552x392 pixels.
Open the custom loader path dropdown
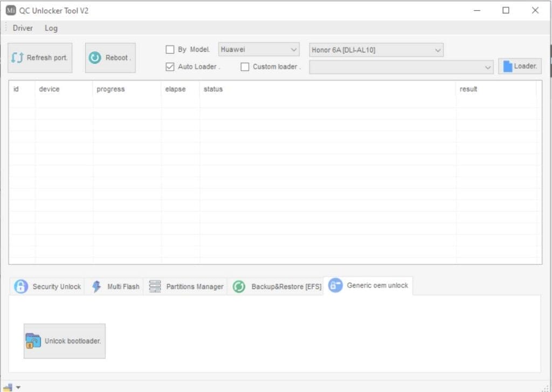point(402,67)
